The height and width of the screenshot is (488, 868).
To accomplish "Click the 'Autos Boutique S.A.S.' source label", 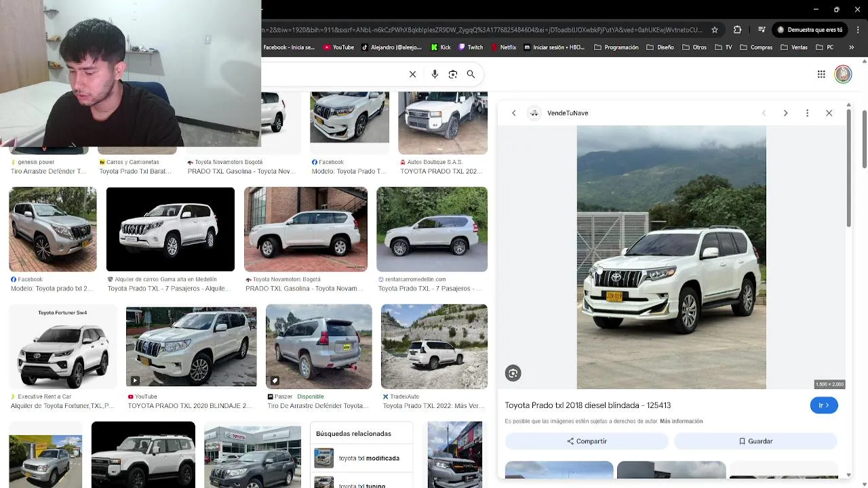I will 435,162.
